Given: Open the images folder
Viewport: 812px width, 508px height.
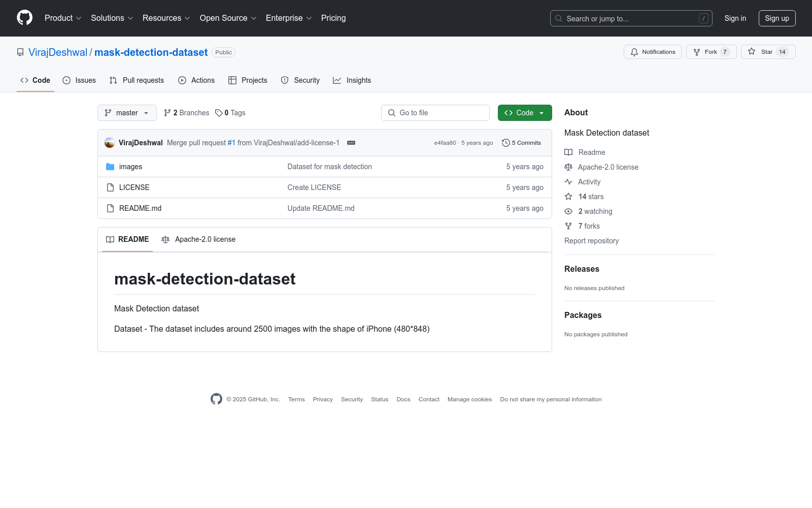Looking at the screenshot, I should (x=130, y=167).
